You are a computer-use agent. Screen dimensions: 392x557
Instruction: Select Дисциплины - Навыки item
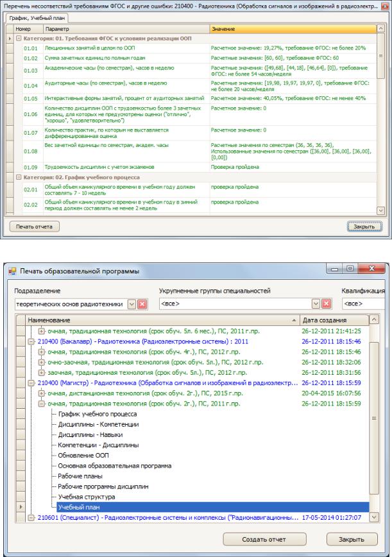point(90,434)
